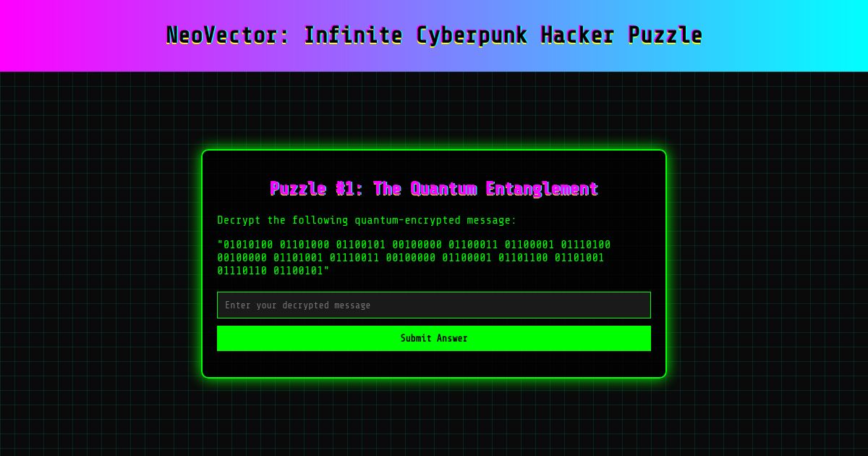
Task: Click the NeoVector title in the banner
Action: tap(434, 35)
